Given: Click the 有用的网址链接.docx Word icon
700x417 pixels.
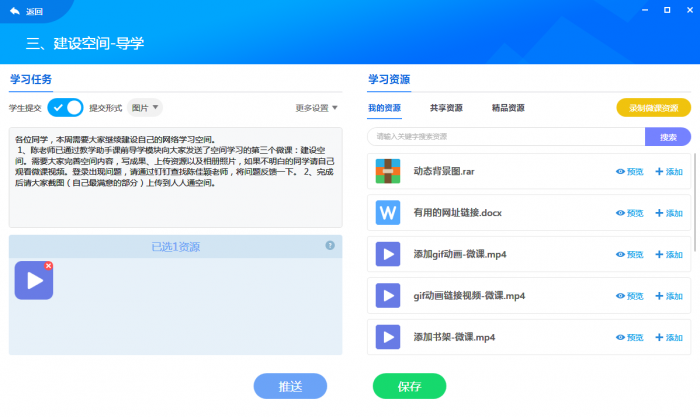Looking at the screenshot, I should [x=388, y=213].
